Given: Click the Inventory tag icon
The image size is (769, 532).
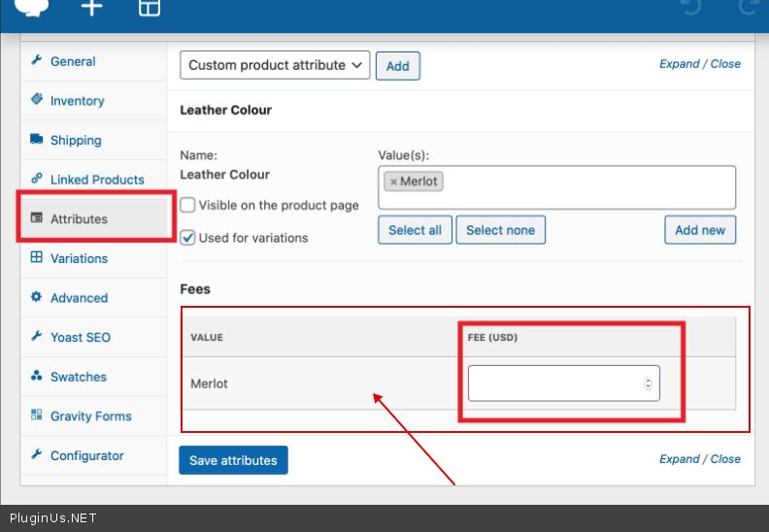Looking at the screenshot, I should [37, 100].
